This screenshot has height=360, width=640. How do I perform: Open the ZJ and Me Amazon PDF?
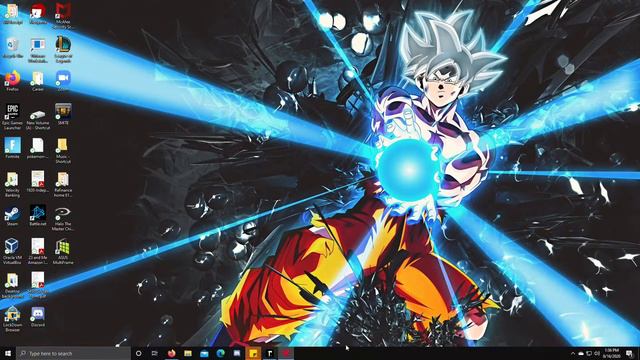(38, 251)
